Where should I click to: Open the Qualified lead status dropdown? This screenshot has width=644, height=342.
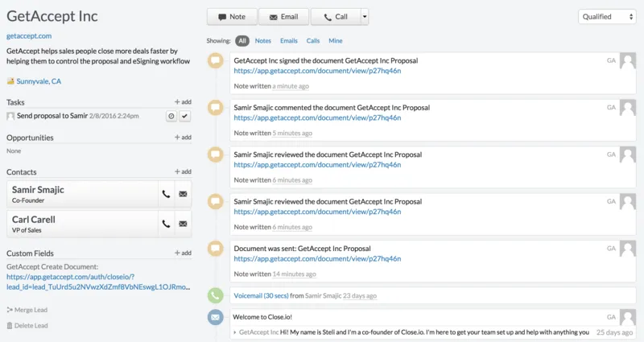pyautogui.click(x=607, y=17)
